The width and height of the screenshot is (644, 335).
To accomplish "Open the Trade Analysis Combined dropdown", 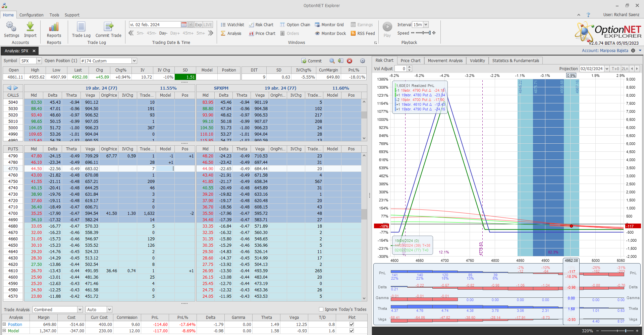I will pos(80,309).
